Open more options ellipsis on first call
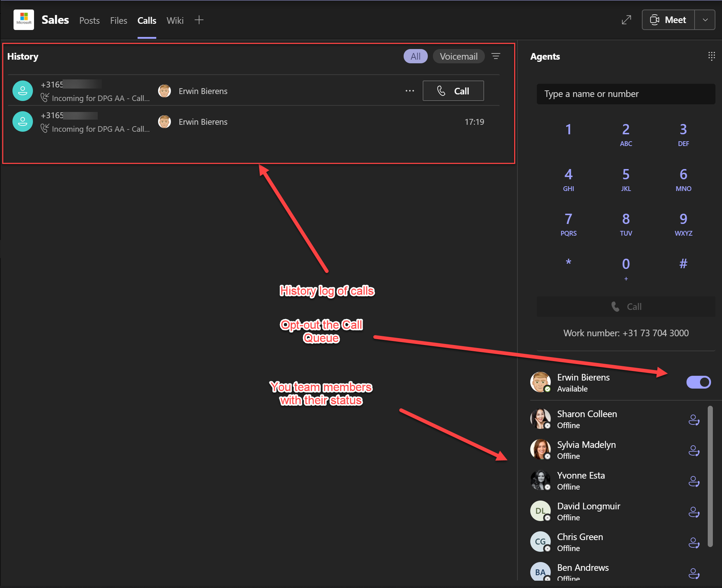The image size is (722, 588). tap(410, 91)
